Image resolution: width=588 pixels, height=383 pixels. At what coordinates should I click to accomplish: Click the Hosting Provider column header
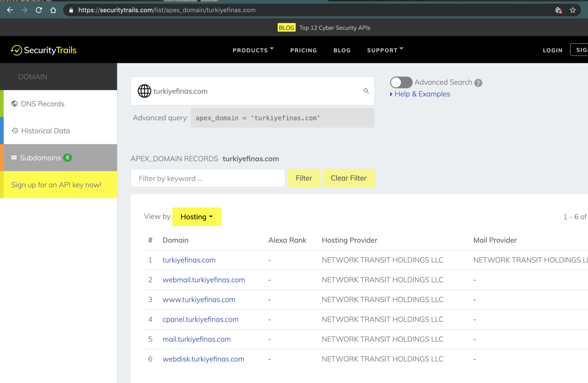(x=349, y=240)
